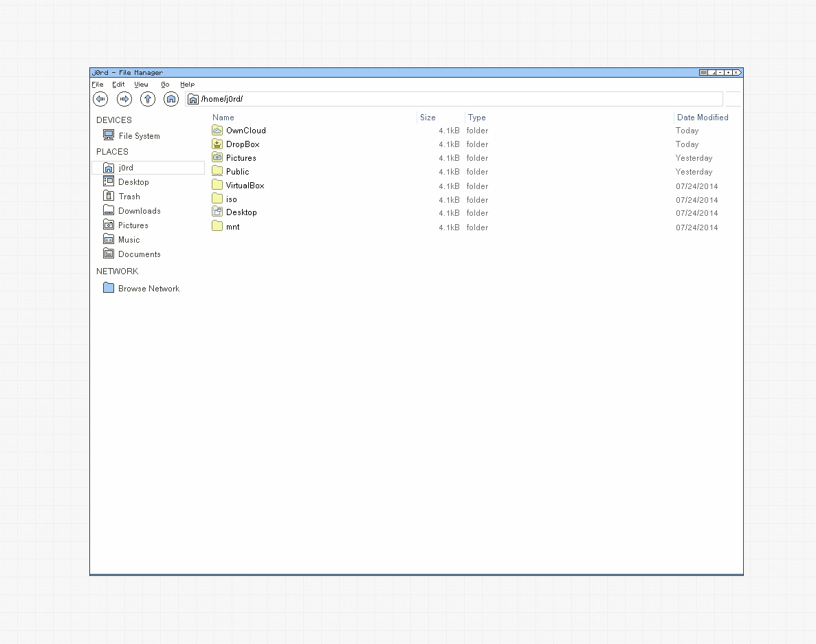This screenshot has height=644, width=816.
Task: Select the Downloads label in Places sidebar
Action: tap(140, 211)
